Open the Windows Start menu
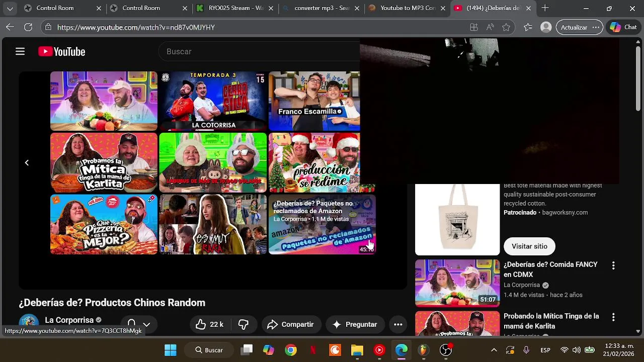 coord(171,350)
